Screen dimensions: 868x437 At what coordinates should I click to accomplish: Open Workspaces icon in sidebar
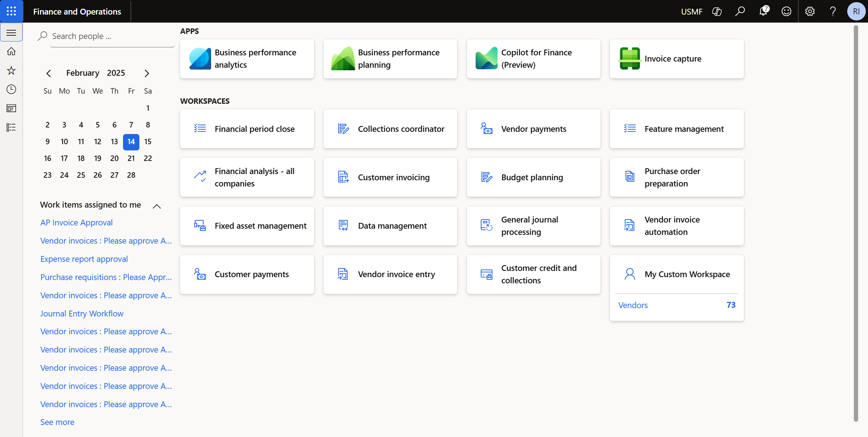pos(11,108)
